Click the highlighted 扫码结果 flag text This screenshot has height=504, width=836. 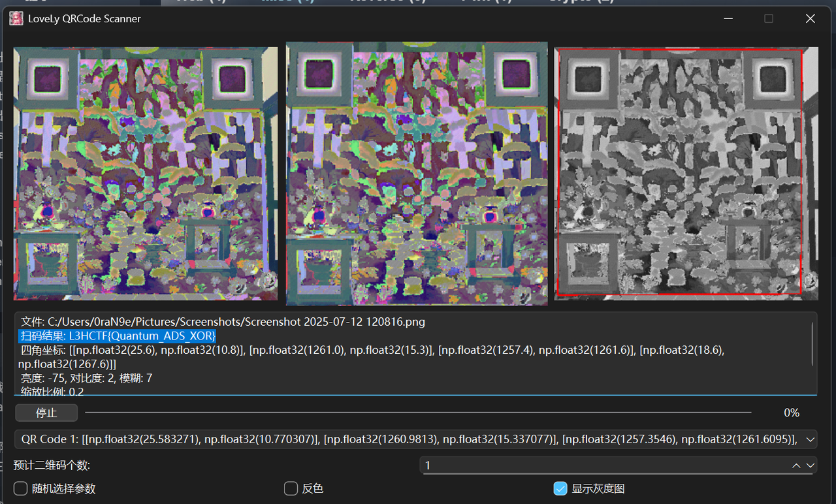117,336
